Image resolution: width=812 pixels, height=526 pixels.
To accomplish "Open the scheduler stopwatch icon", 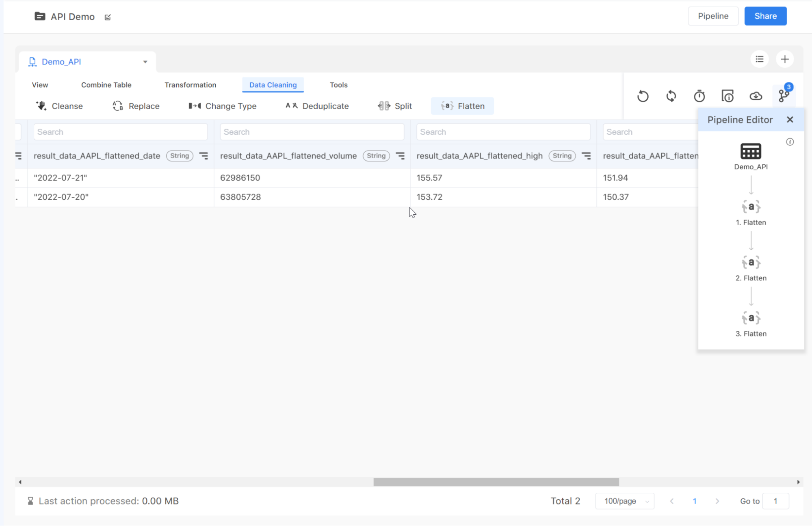I will [699, 96].
